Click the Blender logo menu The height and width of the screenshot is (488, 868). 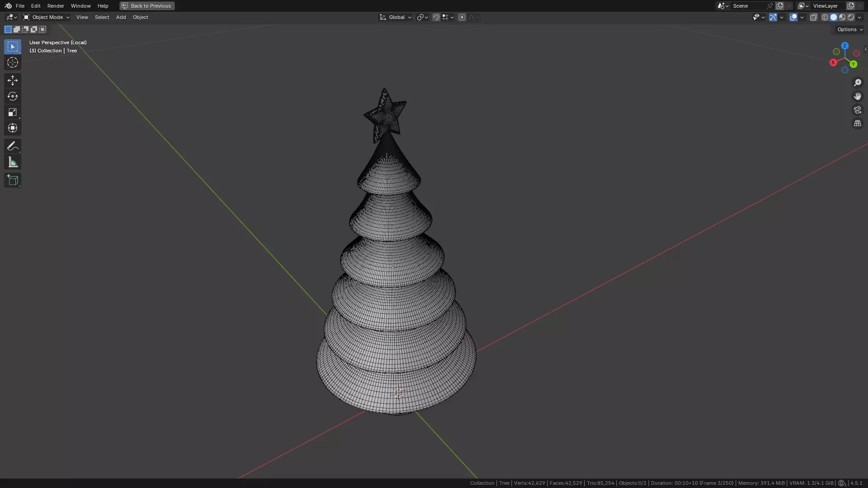point(8,6)
